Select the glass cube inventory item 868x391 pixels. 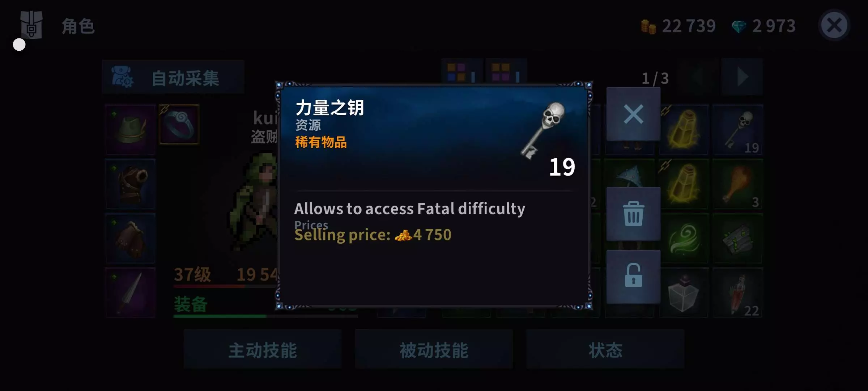pos(684,293)
